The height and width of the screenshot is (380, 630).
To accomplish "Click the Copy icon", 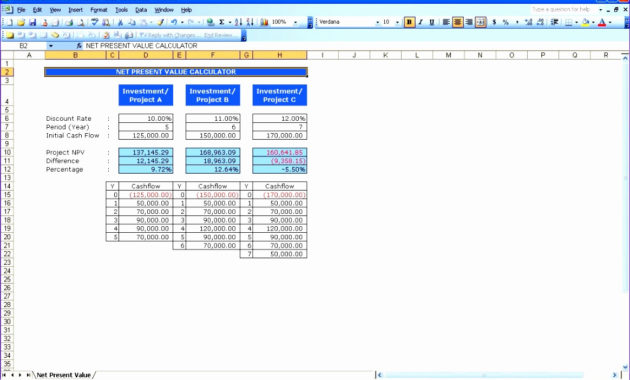I will [x=132, y=22].
